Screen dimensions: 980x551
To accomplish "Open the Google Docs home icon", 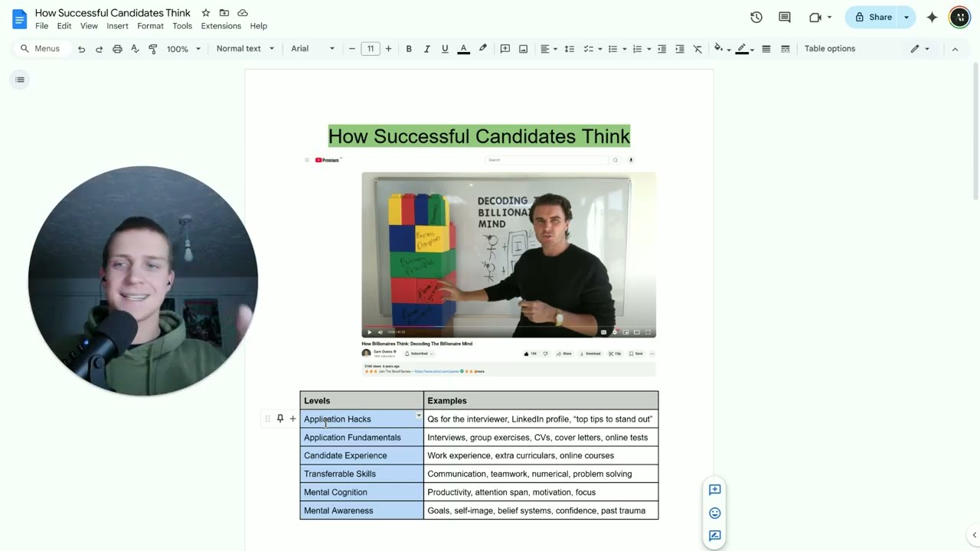I will [19, 18].
